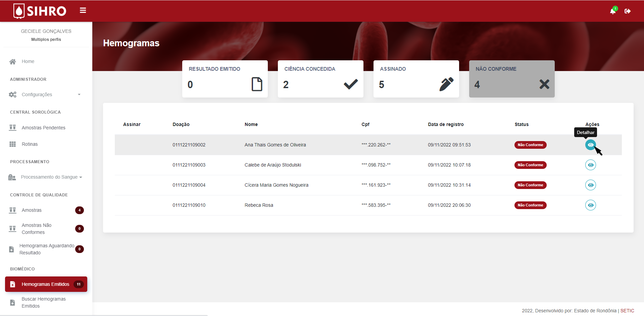Open Amostras Não Conformes menu item
Viewport: 644px width, 316px height.
pos(46,229)
